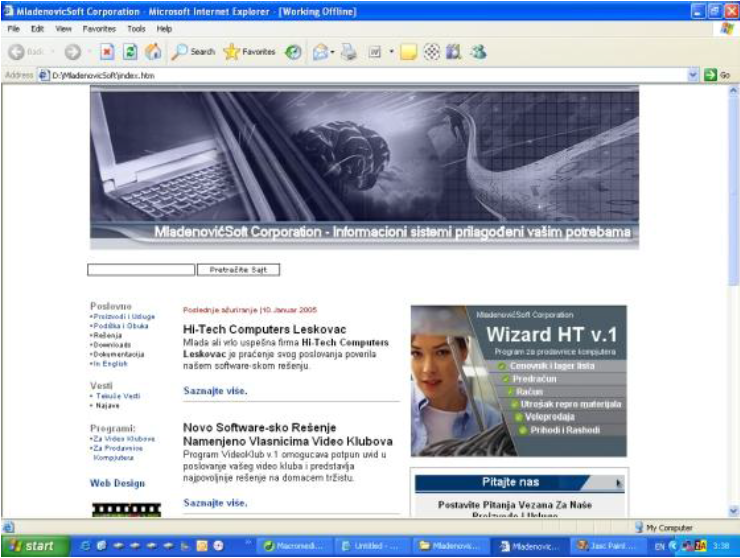Click the page scrollbar down arrow

click(733, 511)
